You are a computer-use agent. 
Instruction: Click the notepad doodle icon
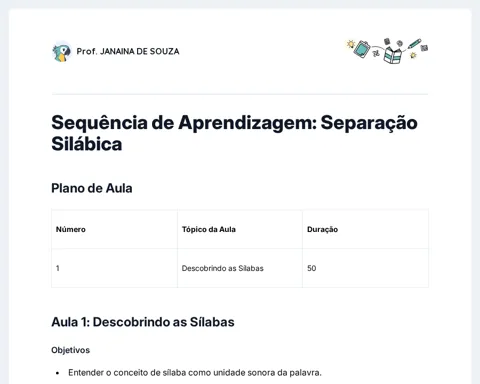362,49
